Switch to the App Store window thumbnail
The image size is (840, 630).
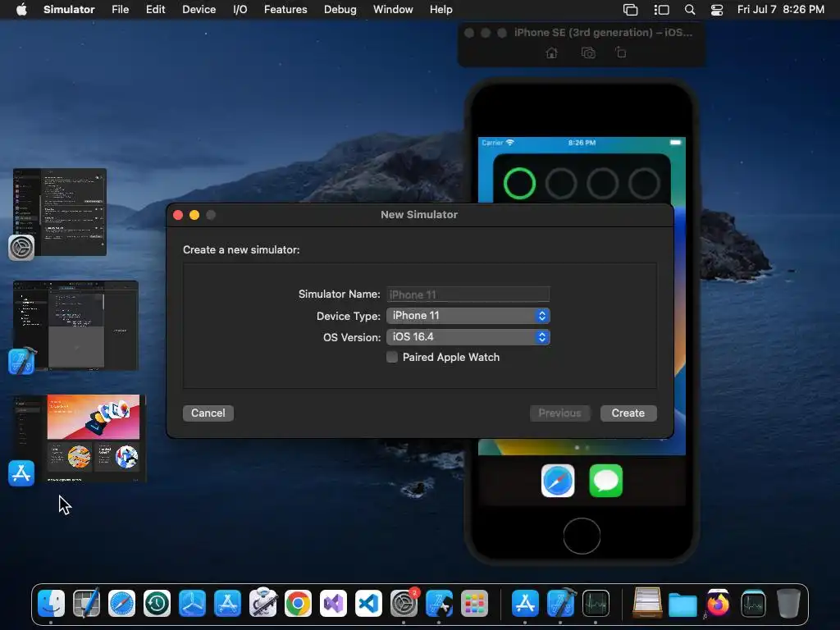click(80, 439)
